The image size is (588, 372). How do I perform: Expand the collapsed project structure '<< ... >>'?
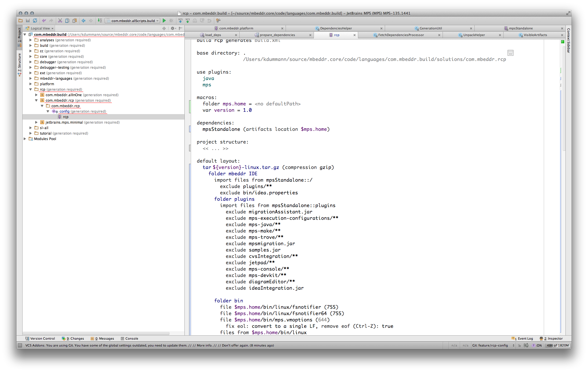coord(215,148)
